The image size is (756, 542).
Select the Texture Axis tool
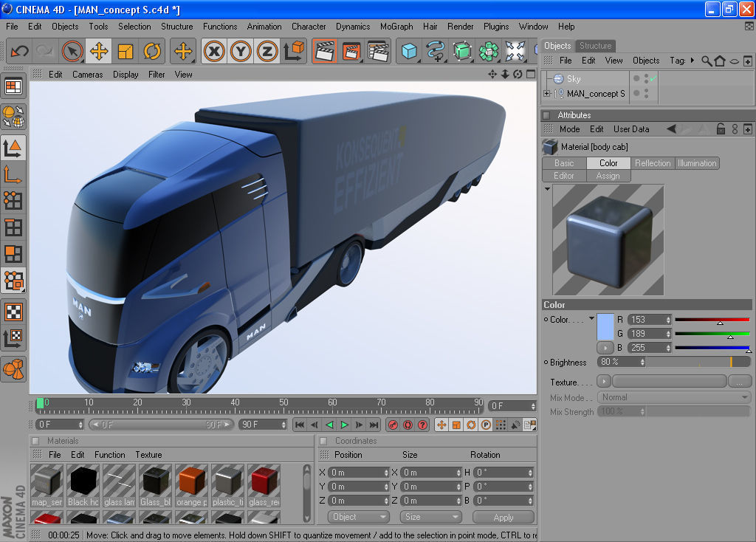point(13,338)
